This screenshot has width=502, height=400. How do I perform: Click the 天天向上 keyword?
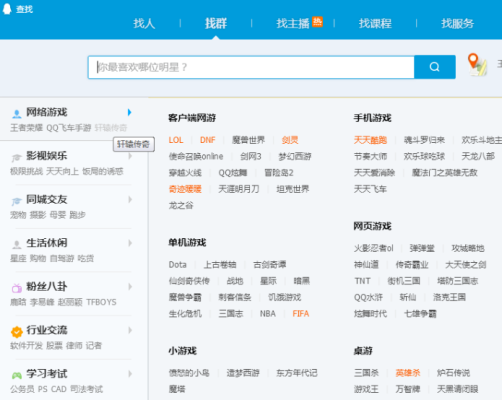(62, 171)
